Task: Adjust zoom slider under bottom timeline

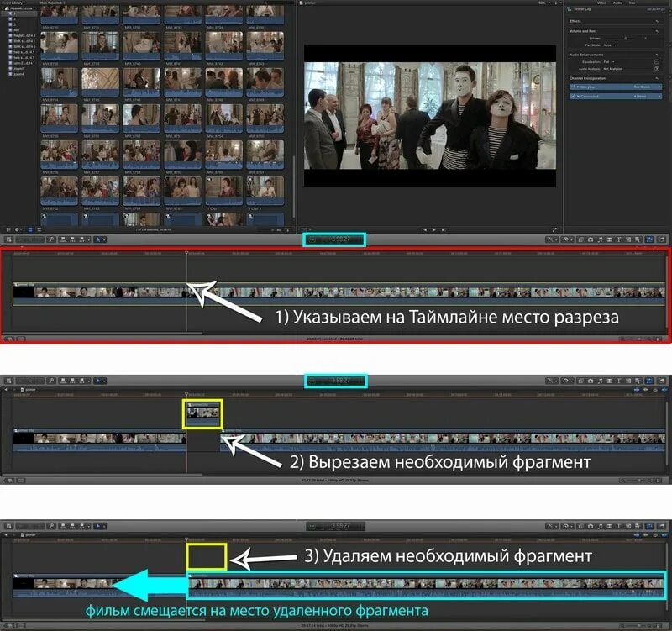Action: click(x=638, y=626)
